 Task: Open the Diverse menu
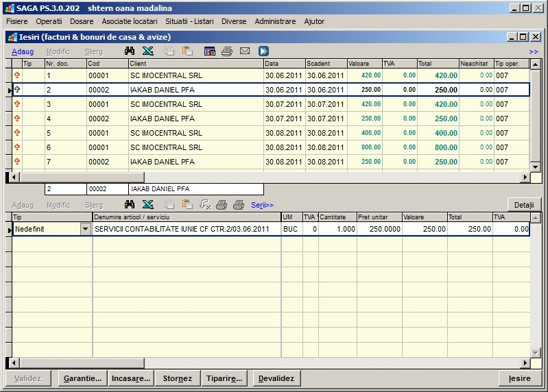(x=234, y=21)
